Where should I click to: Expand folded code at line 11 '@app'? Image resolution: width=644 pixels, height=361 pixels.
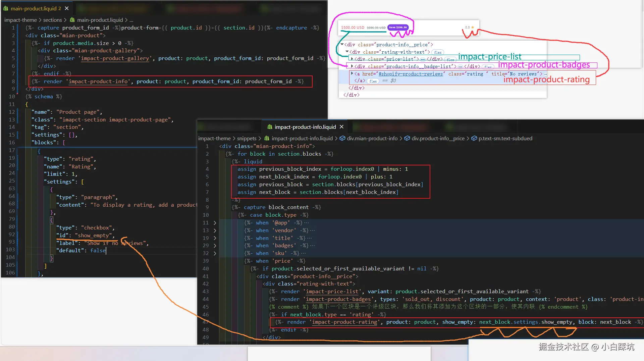pyautogui.click(x=215, y=223)
